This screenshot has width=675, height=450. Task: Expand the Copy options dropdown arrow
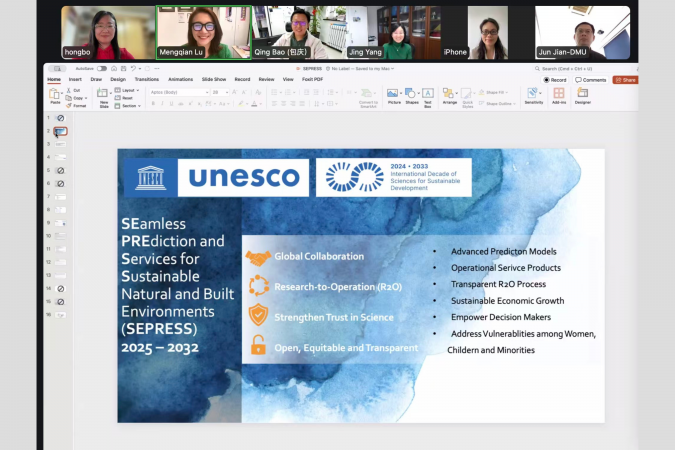[x=86, y=98]
